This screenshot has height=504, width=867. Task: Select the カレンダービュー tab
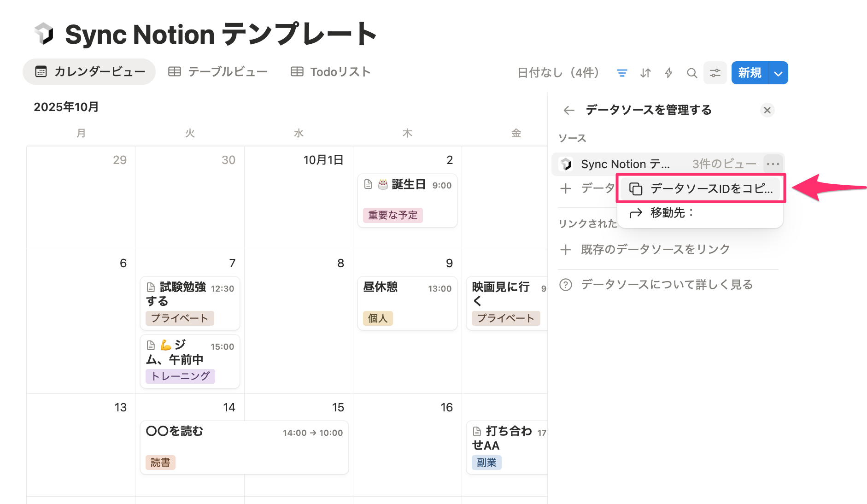(x=90, y=72)
